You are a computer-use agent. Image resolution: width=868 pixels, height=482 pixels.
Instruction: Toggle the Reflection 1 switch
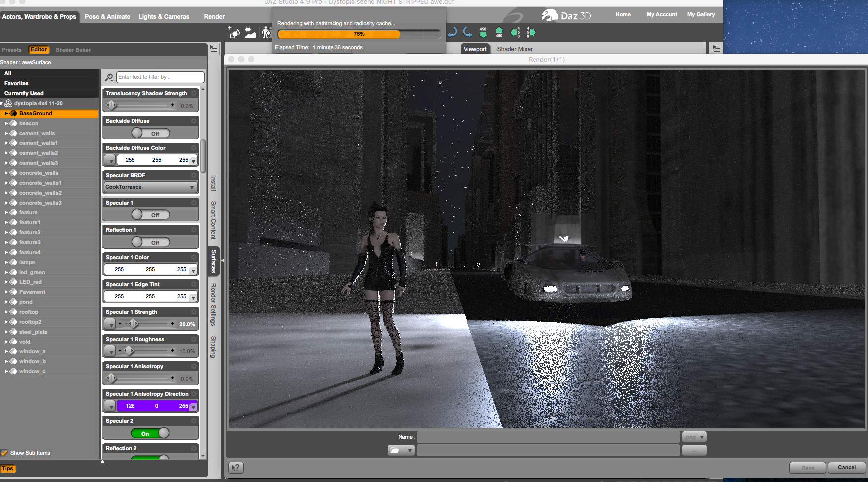click(x=150, y=242)
